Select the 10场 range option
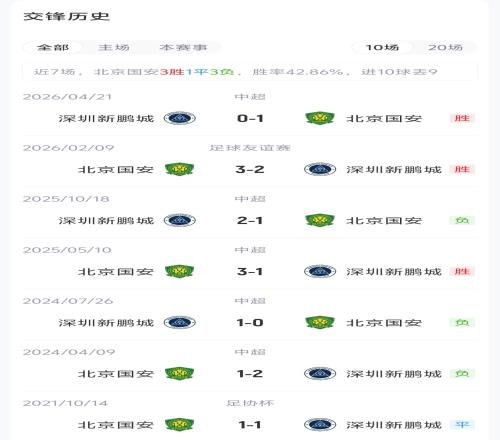The height and width of the screenshot is (440, 500). click(382, 47)
